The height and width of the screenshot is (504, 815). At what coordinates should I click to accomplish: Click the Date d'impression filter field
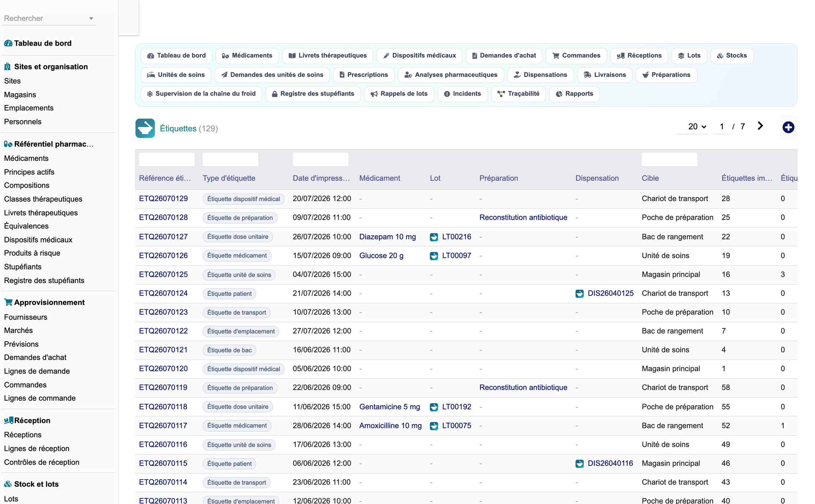point(320,159)
